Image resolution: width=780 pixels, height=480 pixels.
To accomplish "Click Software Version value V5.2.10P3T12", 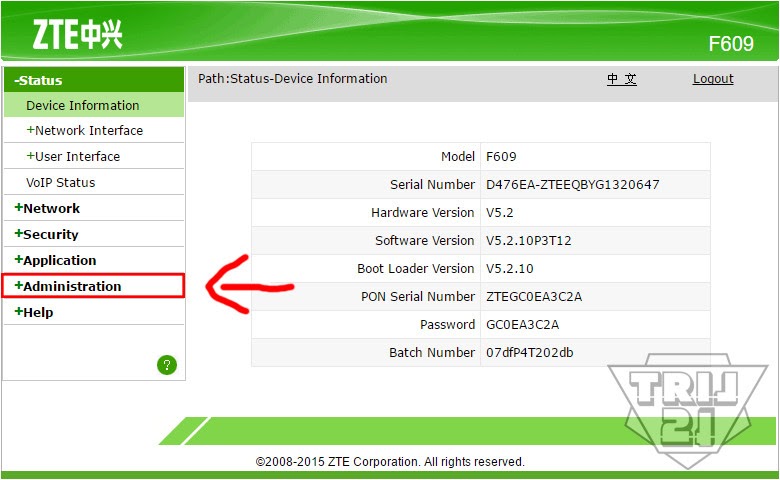I will click(x=528, y=241).
